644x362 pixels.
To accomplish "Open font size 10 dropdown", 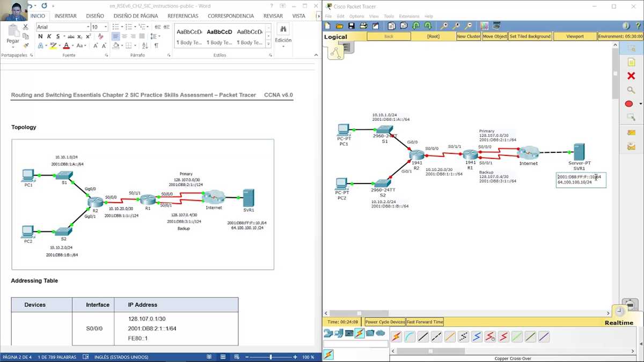I will click(x=106, y=27).
